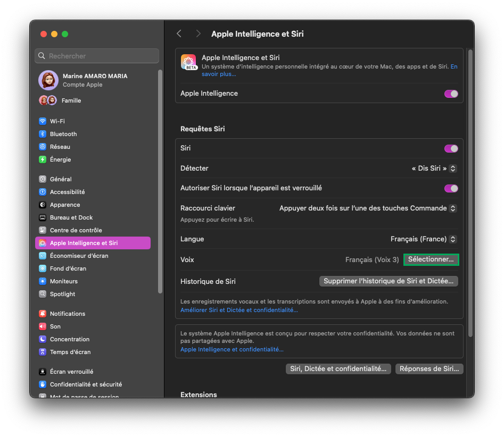Image resolution: width=504 pixels, height=437 pixels.
Task: Change Langue Français (France) dropdown
Action: click(423, 239)
